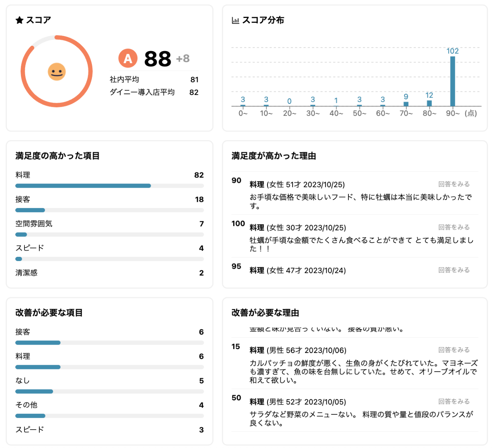Select 空間雰囲気 item in high satisfaction list

(34, 224)
